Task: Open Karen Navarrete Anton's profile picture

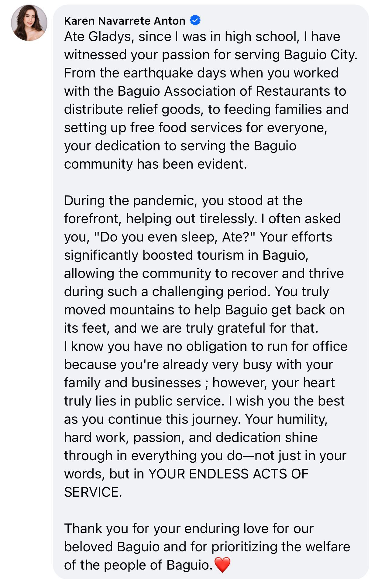Action: click(x=29, y=23)
